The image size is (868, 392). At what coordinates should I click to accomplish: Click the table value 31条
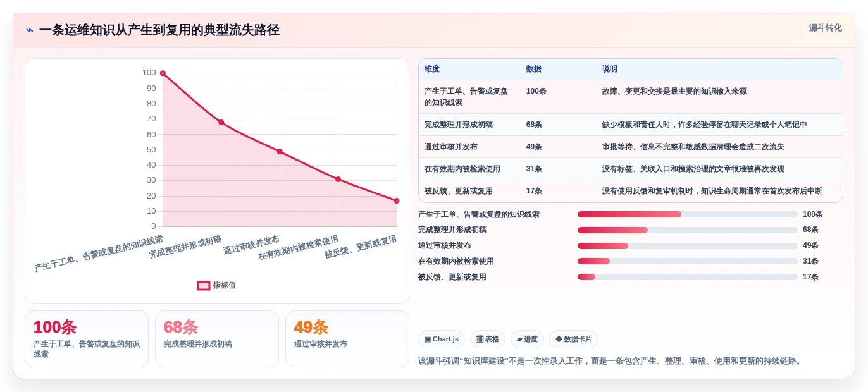click(x=534, y=169)
